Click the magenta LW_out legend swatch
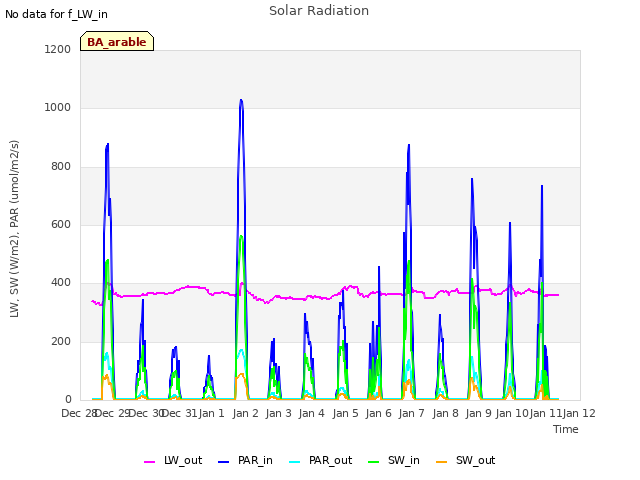 (150, 462)
